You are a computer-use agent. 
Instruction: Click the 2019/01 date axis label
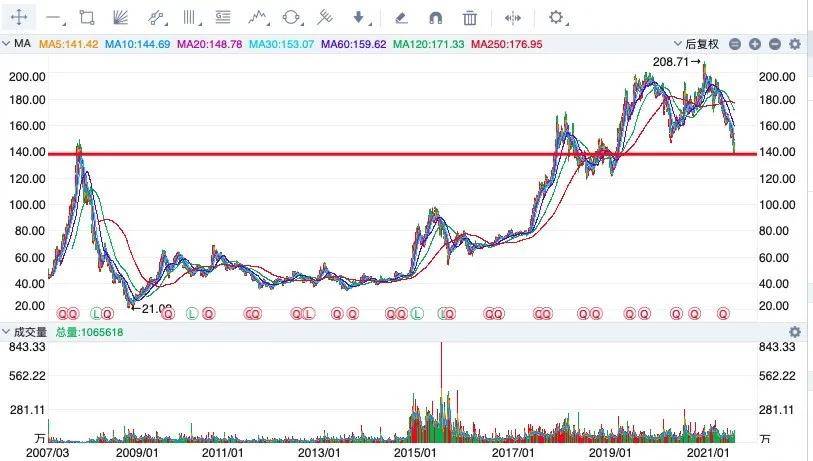pos(610,452)
